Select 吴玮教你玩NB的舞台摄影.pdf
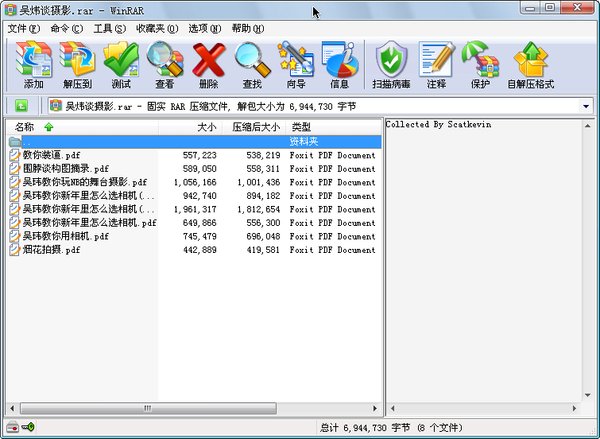The width and height of the screenshot is (600, 439). tap(85, 182)
